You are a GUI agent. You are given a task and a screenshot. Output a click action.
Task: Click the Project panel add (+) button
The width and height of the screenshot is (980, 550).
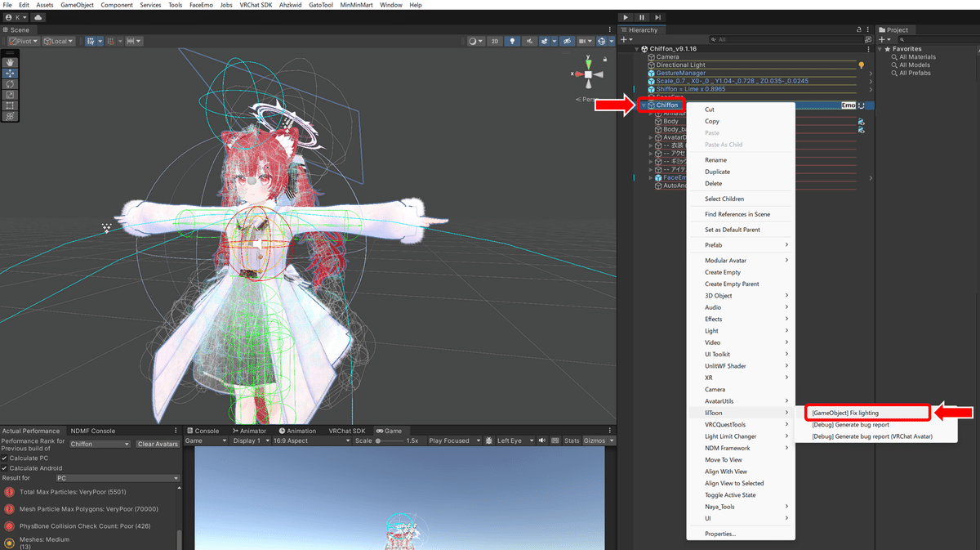883,39
